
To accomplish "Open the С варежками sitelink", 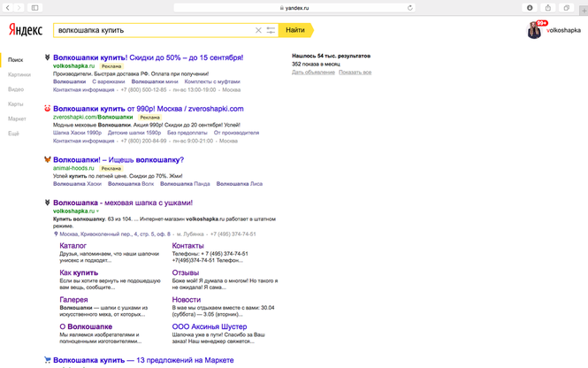I will (x=109, y=81).
